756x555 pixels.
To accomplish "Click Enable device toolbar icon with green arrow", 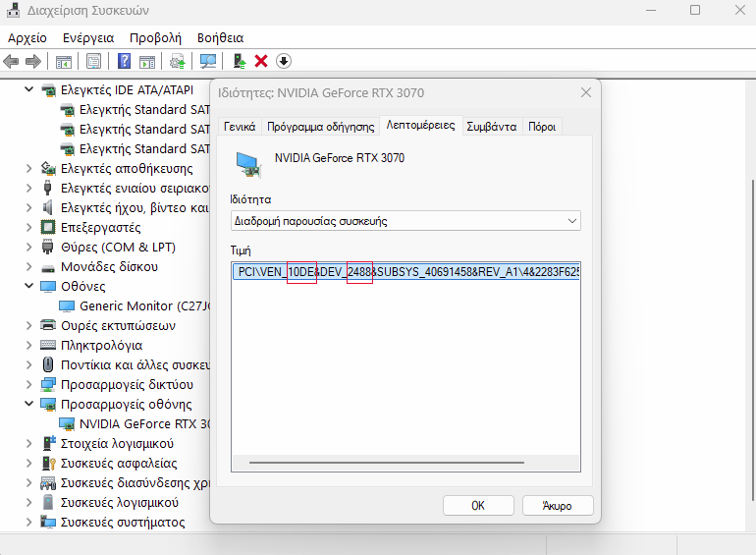I will [240, 61].
